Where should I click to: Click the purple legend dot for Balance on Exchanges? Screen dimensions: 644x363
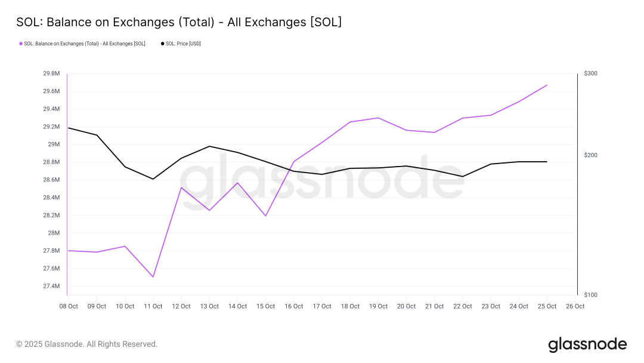(21, 44)
